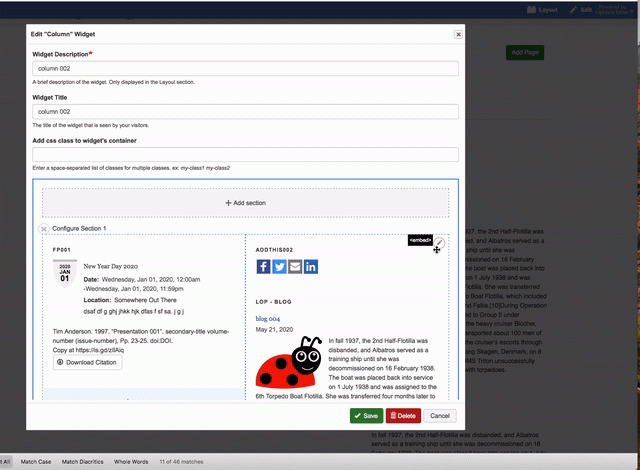Click the FP001 widget heading
This screenshot has height=470, width=640.
click(62, 250)
